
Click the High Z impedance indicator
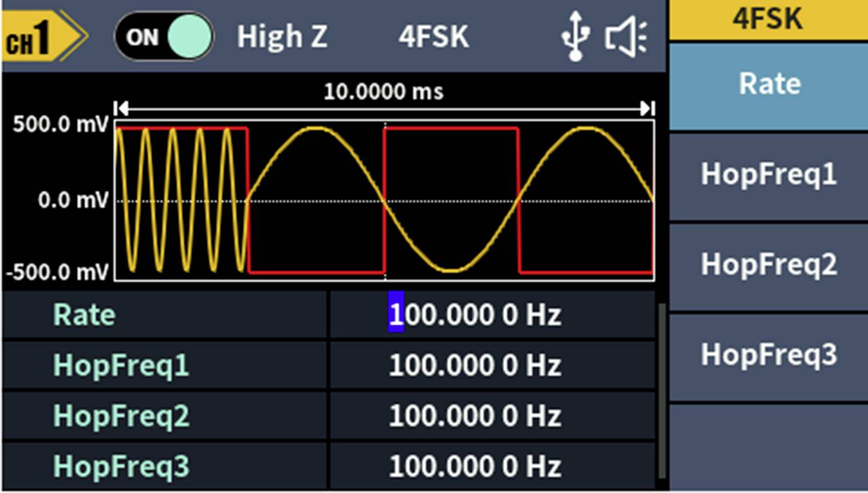tap(282, 36)
